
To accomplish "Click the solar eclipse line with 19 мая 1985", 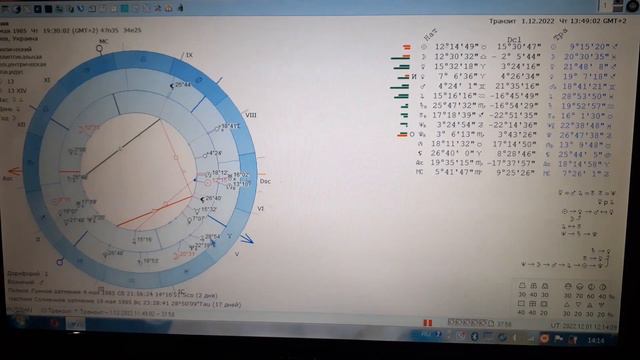I will 124,303.
